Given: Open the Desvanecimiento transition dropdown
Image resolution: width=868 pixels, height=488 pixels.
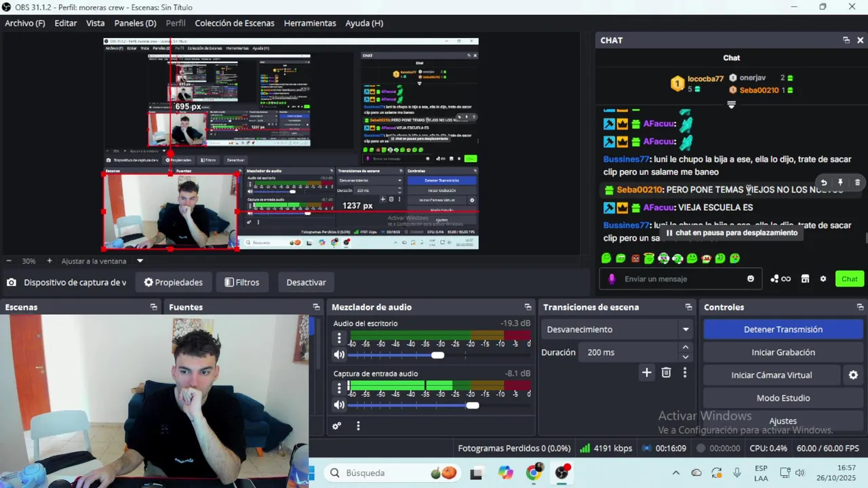Looking at the screenshot, I should 617,329.
